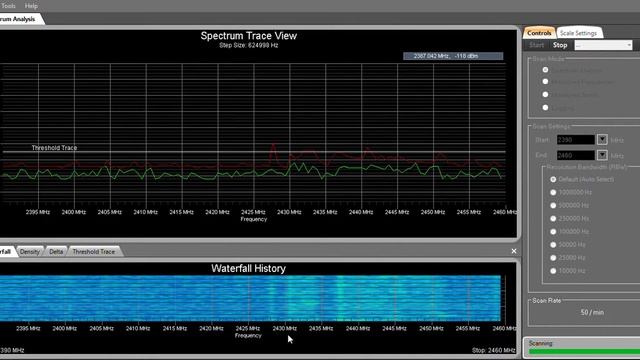Select 500000 Hz resolution bandwidth
640x360 pixels.
553,205
